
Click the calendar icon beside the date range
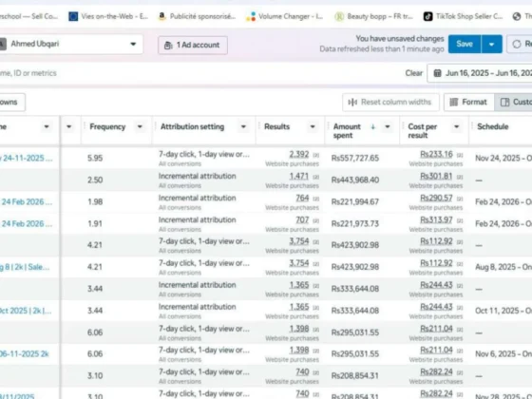pos(437,73)
